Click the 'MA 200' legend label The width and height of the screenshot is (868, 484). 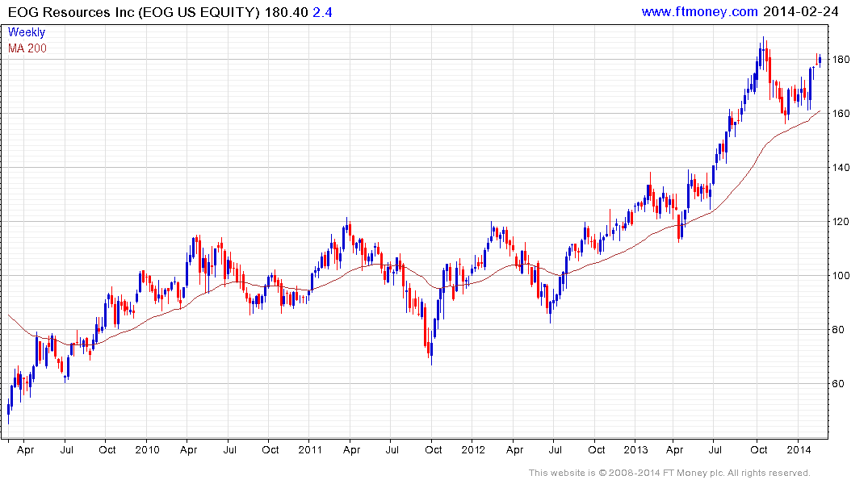27,48
